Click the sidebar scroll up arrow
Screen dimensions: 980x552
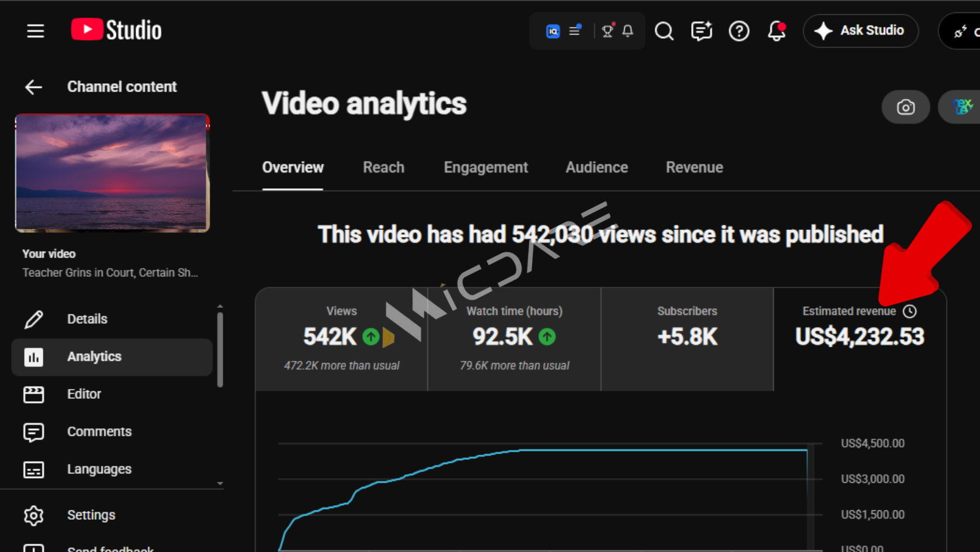pos(220,306)
